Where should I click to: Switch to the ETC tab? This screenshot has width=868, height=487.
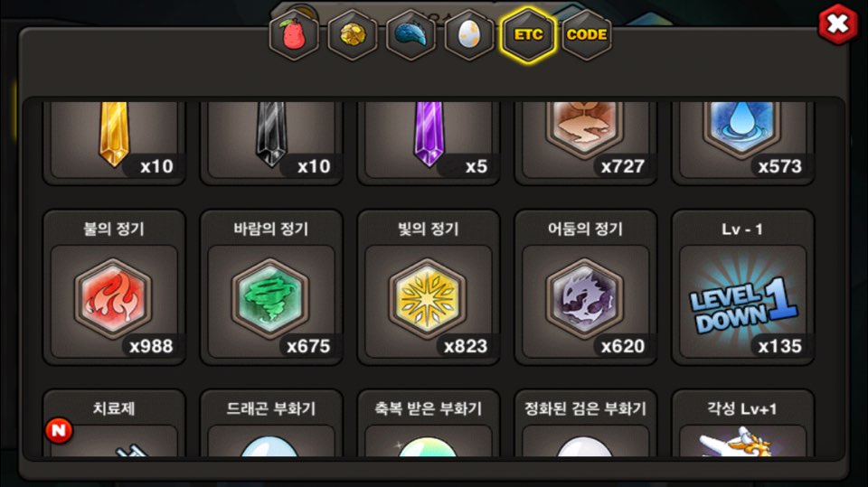coord(528,35)
